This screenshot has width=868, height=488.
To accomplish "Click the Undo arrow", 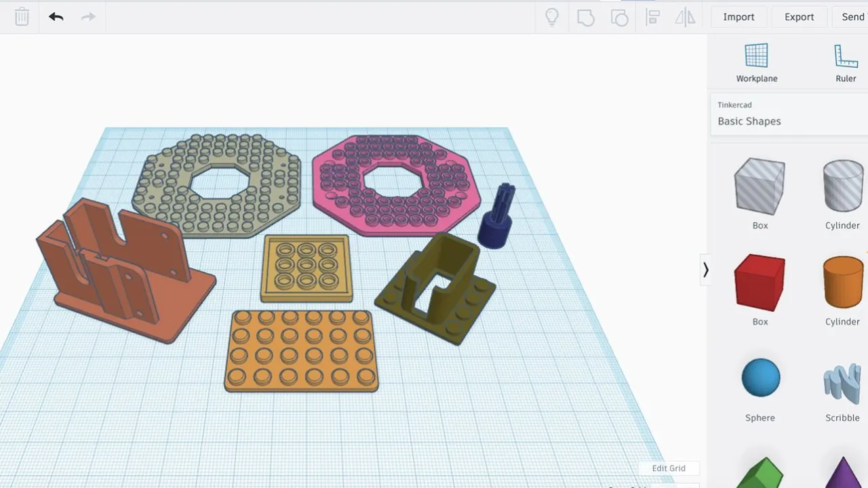I will (x=56, y=17).
